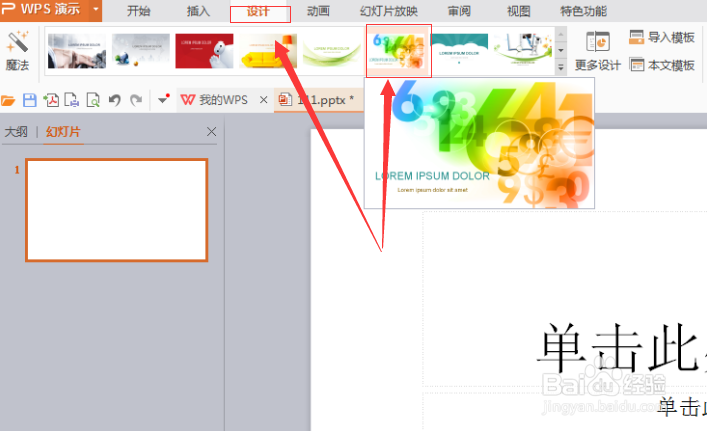This screenshot has height=431, width=707.
Task: Open the WPS 演示 application menu
Action: point(44,9)
